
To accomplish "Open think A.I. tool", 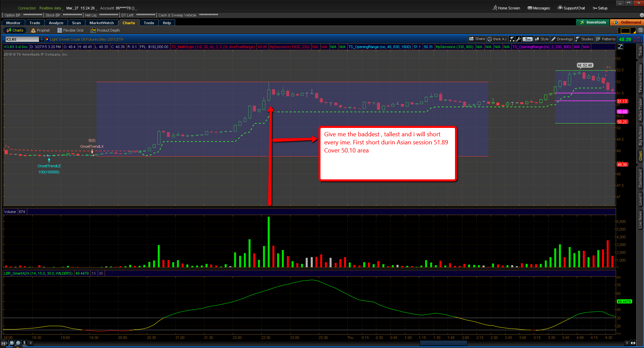I will click(498, 39).
